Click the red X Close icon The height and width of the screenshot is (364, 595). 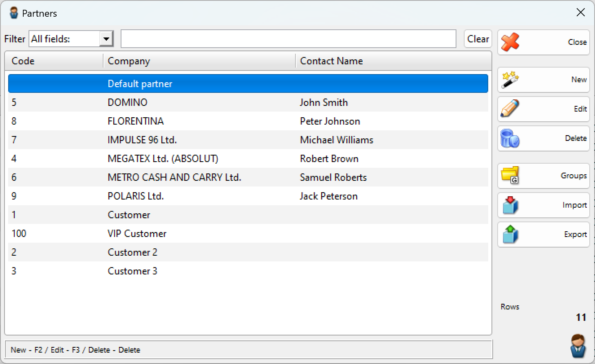[x=510, y=42]
